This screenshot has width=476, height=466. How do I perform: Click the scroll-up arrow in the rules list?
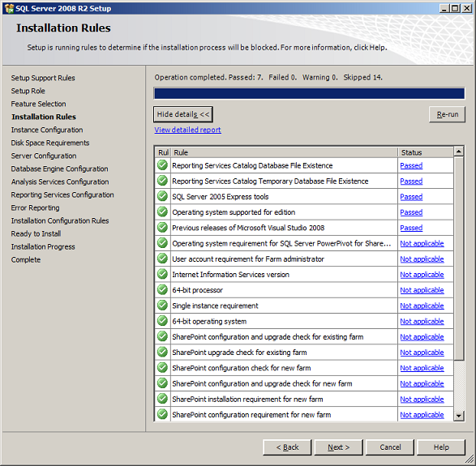pyautogui.click(x=459, y=151)
